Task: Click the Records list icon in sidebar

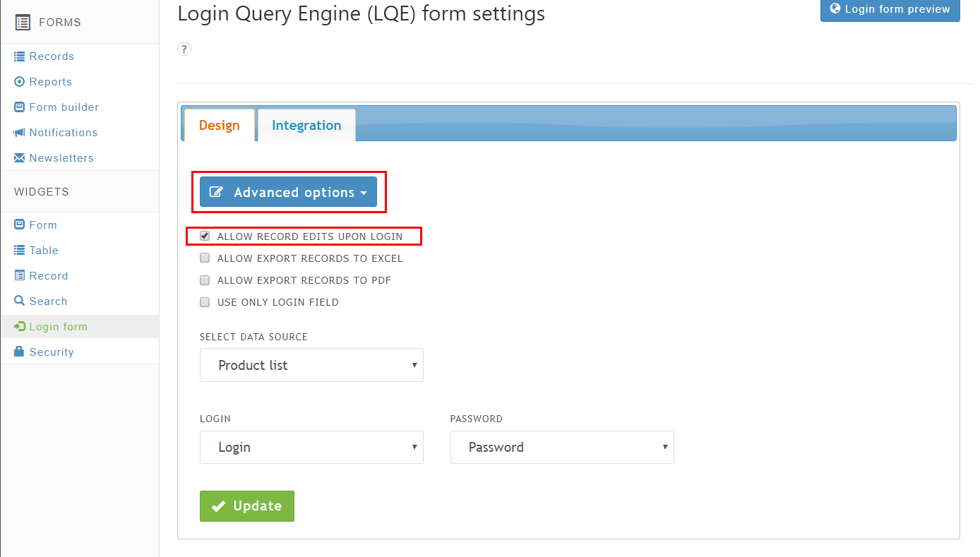Action: point(20,56)
